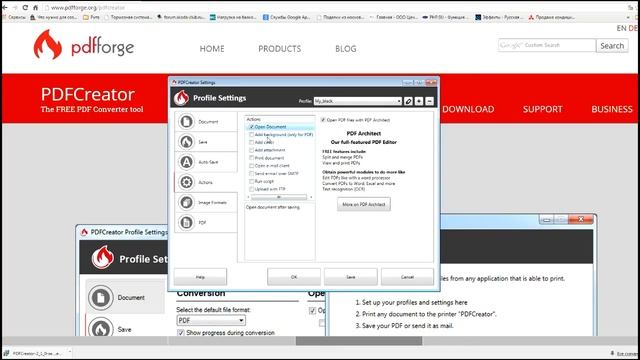Screen dimensions: 640x360
Task: Open the PDF section in settings sidebar
Action: point(206,222)
